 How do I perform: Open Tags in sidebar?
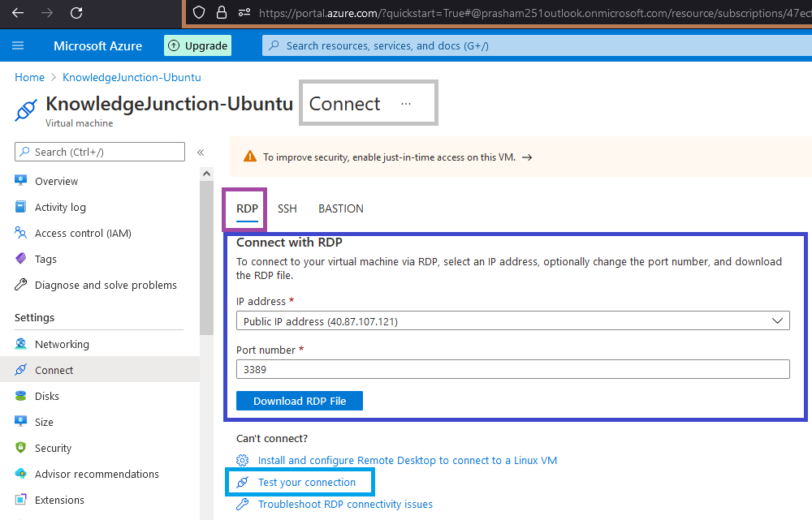(45, 260)
